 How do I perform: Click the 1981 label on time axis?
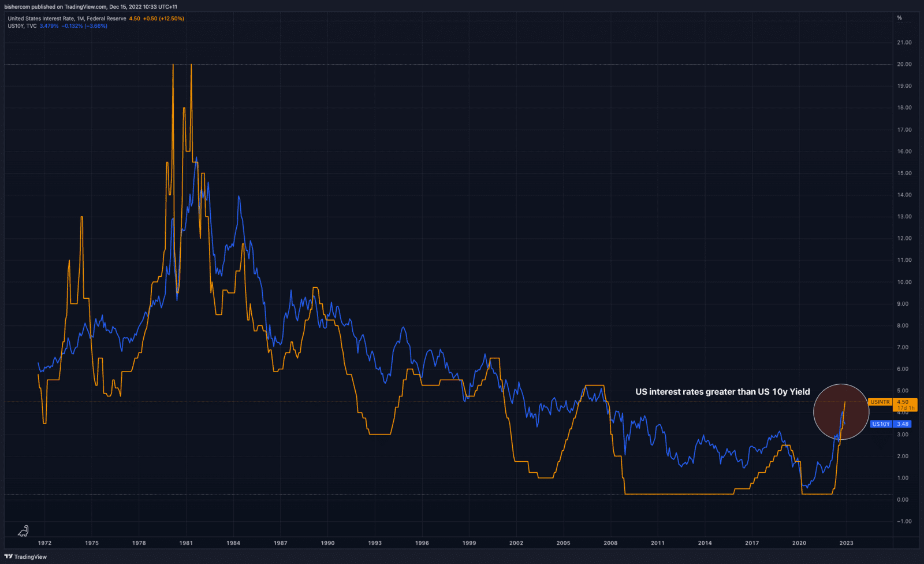pyautogui.click(x=186, y=543)
